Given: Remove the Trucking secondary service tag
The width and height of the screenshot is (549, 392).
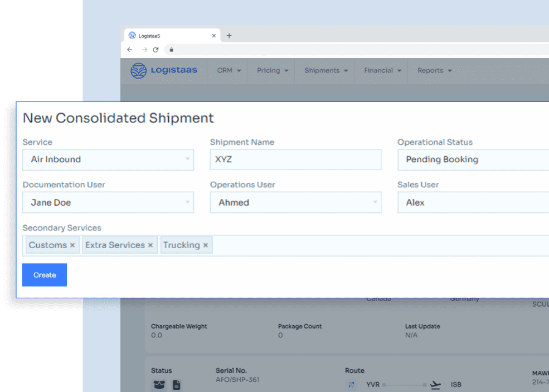Looking at the screenshot, I should [x=206, y=245].
